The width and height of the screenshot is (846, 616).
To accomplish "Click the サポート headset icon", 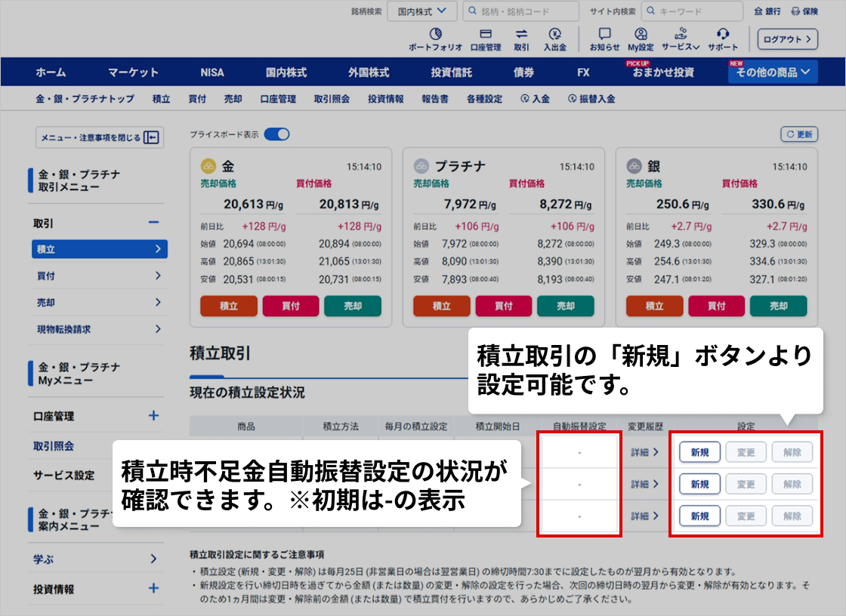I will 723,34.
